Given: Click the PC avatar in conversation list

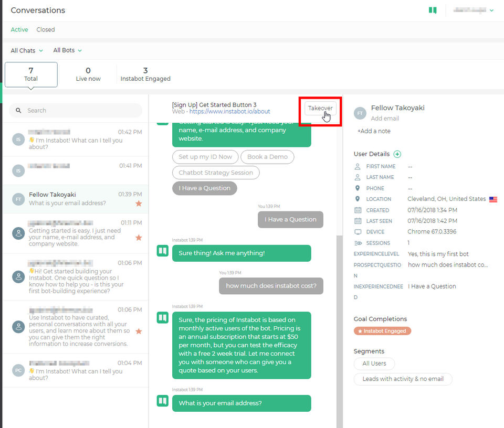Looking at the screenshot, I should (x=18, y=370).
